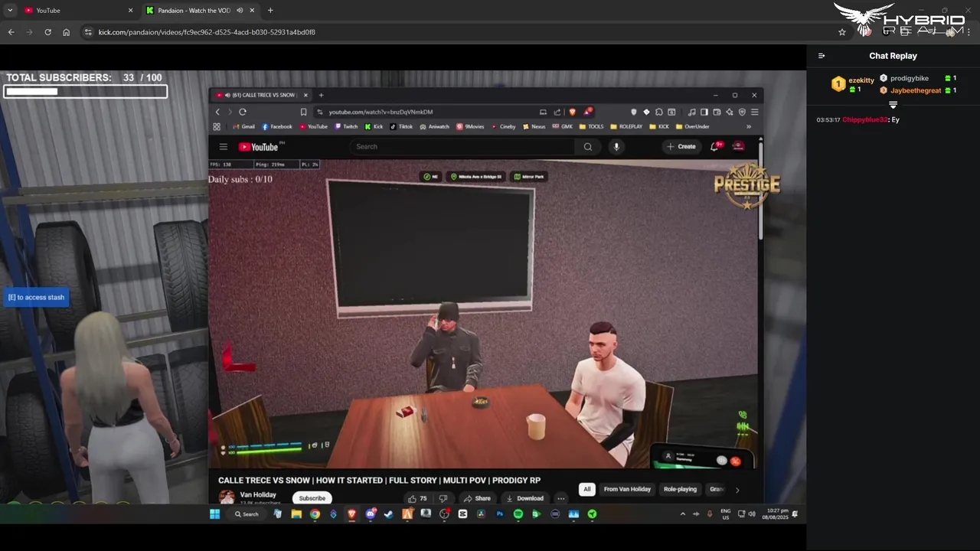Collapse the Chat Replay panel
This screenshot has height=551, width=980.
coord(822,56)
